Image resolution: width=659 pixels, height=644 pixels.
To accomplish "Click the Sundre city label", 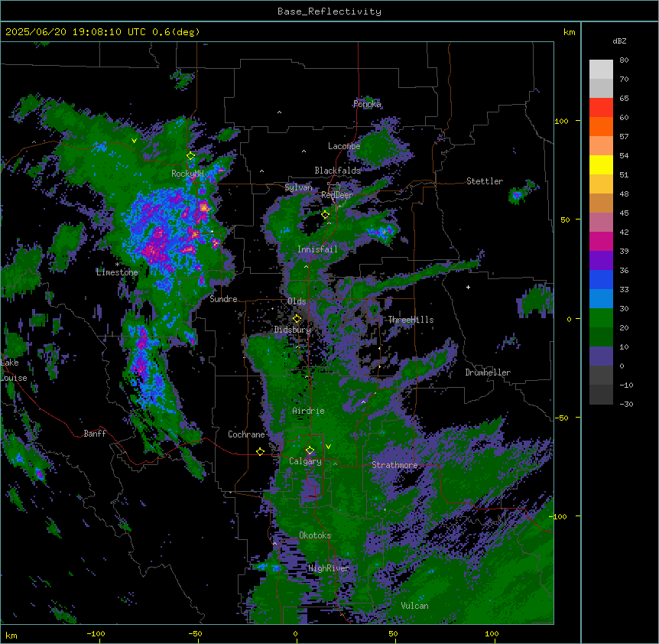I will [x=223, y=299].
